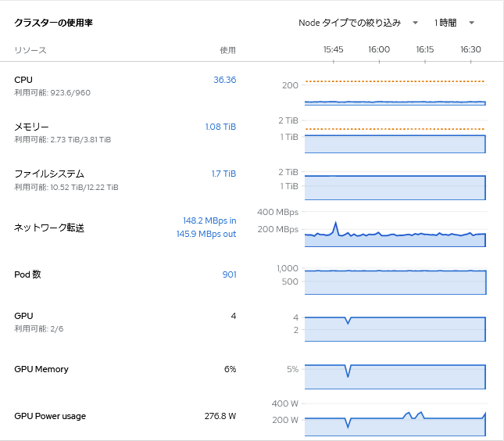Click the filesystem usage value 1.7 TiB

point(223,174)
